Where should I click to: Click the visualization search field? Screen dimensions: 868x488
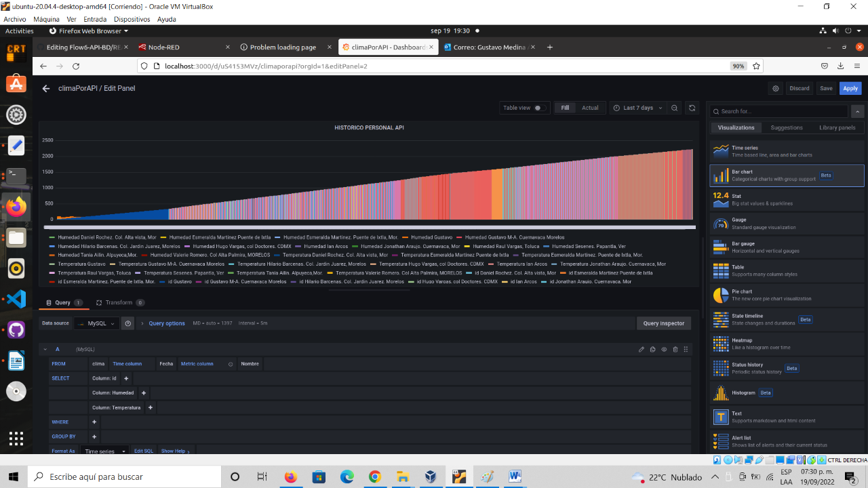point(778,110)
